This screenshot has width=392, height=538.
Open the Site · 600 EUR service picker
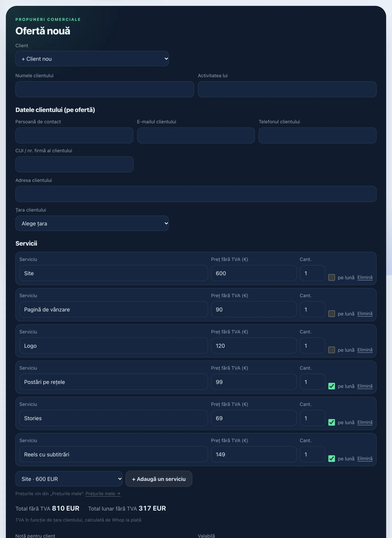pyautogui.click(x=69, y=479)
